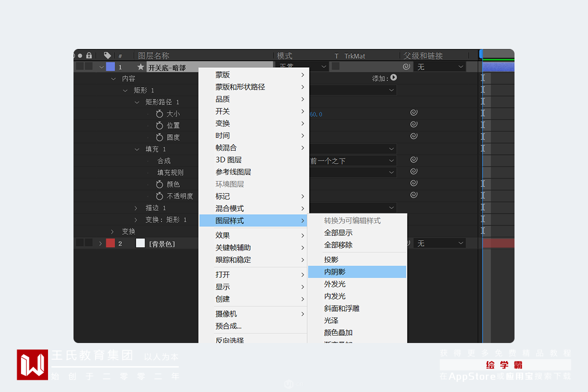Image resolution: width=588 pixels, height=392 pixels.
Task: Expand layer 2 背景色 properties
Action: click(x=101, y=244)
